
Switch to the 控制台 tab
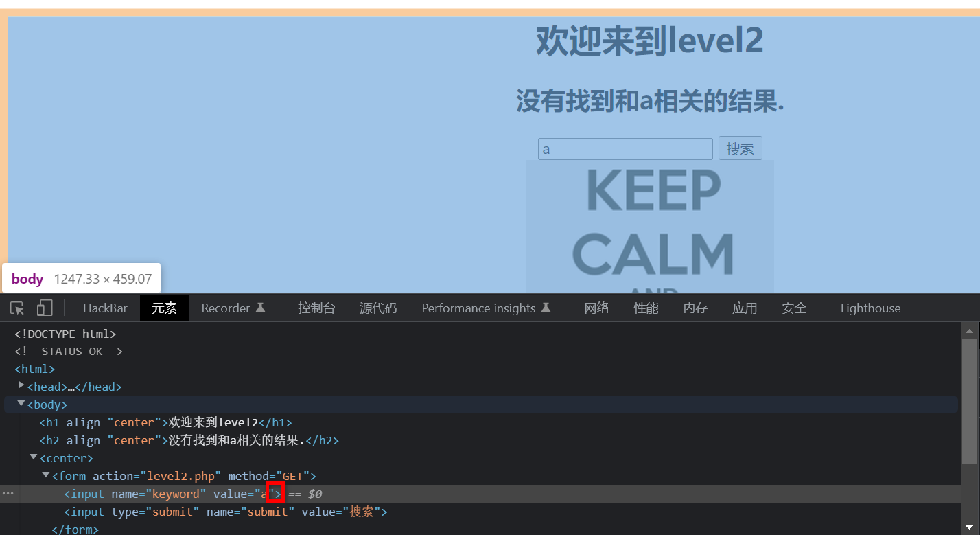(x=316, y=308)
